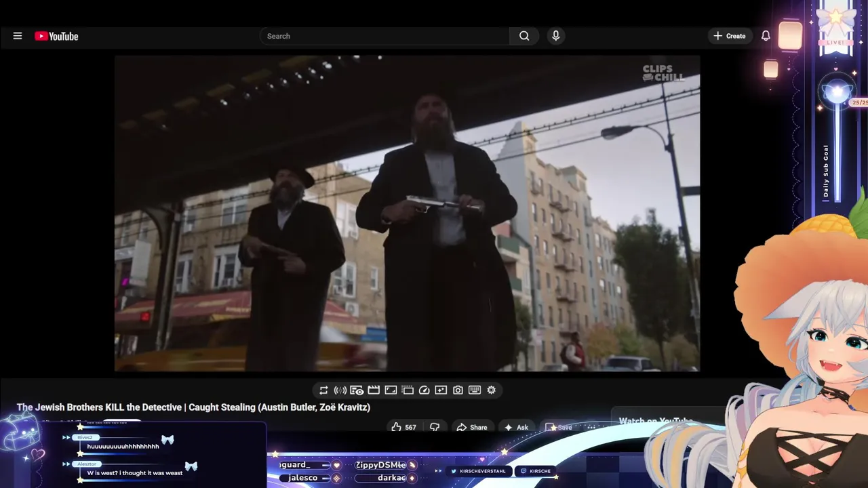This screenshot has height=488, width=868.
Task: Open the keyboard shortcuts icon
Action: click(475, 390)
